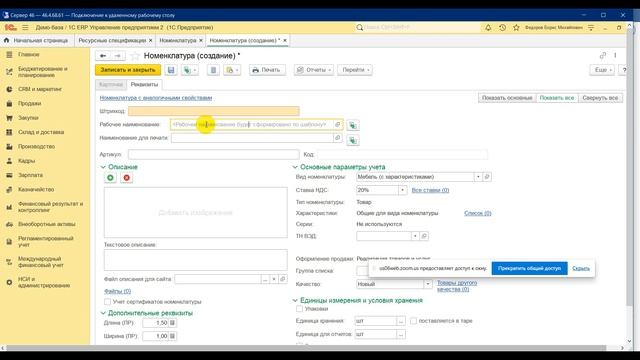
Task: Collapse Основные параметры учета section
Action: tap(295, 167)
